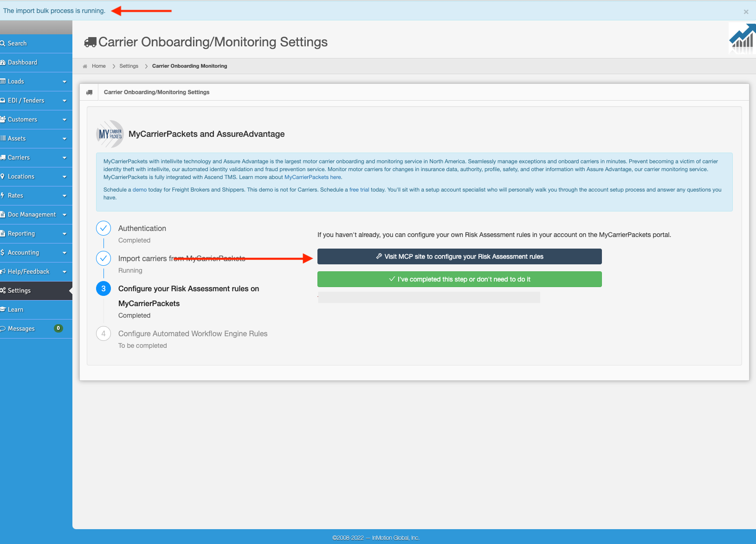Expand the Carriers menu arrow

tap(65, 158)
